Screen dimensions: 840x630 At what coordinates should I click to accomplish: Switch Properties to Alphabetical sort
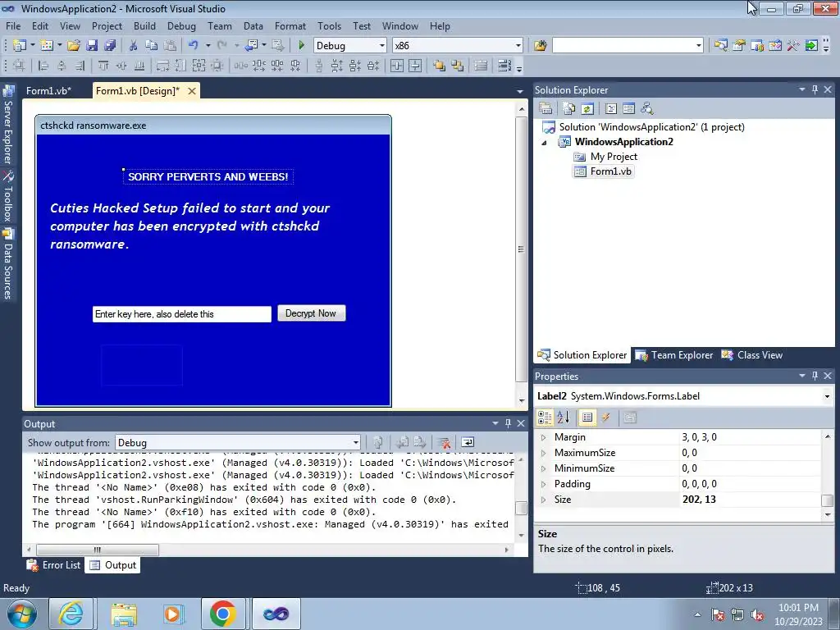pyautogui.click(x=563, y=418)
